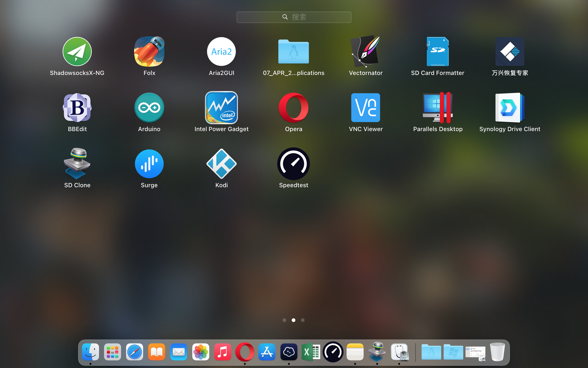
Task: Launch the 万兴恢复专家 recovery app
Action: click(x=510, y=51)
